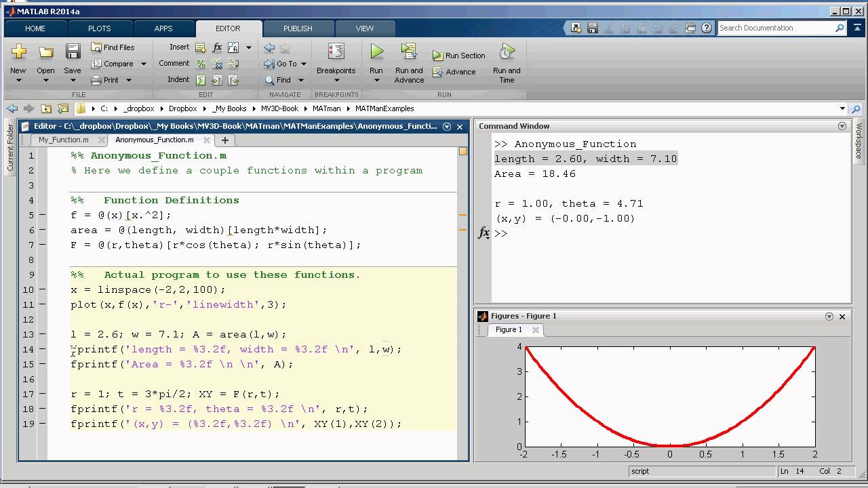Image resolution: width=868 pixels, height=488 pixels.
Task: Run the script with the green Run icon
Action: point(376,52)
